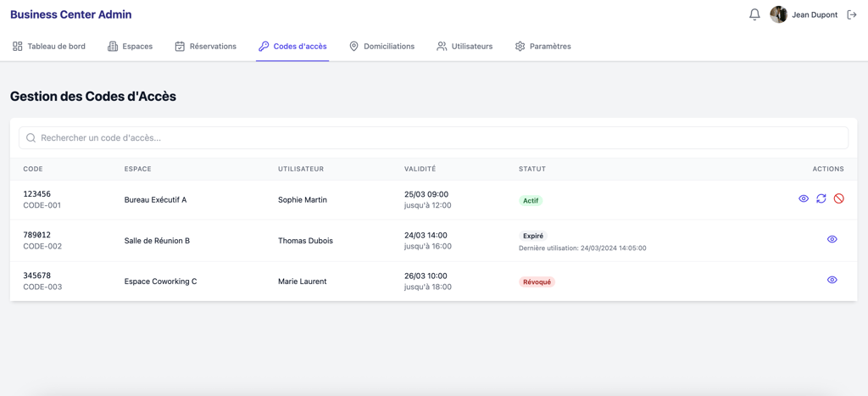The image size is (868, 396).
Task: Select code 789012
Action: point(37,235)
